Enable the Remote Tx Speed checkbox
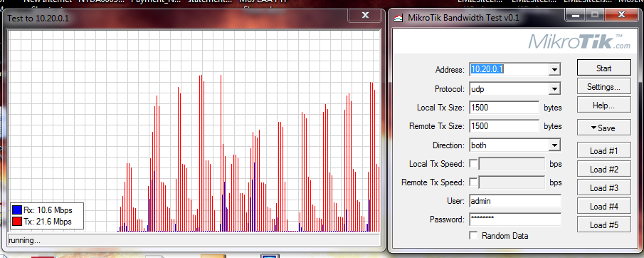The image size is (644, 258). (x=473, y=182)
